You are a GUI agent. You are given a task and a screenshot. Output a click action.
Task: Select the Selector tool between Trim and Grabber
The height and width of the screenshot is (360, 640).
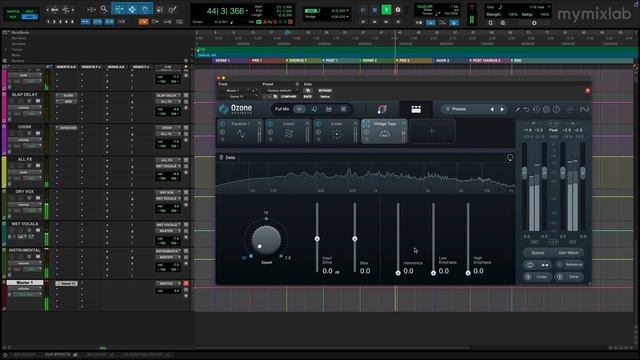point(132,9)
